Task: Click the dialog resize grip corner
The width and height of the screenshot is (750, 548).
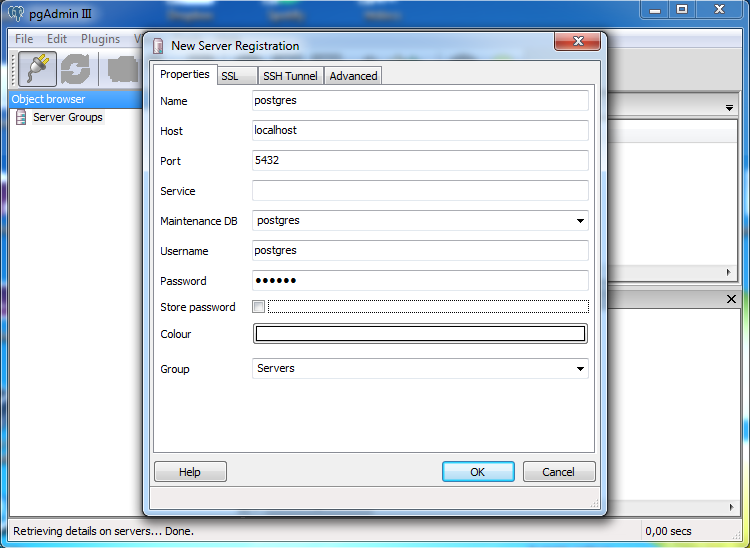Action: pyautogui.click(x=595, y=504)
